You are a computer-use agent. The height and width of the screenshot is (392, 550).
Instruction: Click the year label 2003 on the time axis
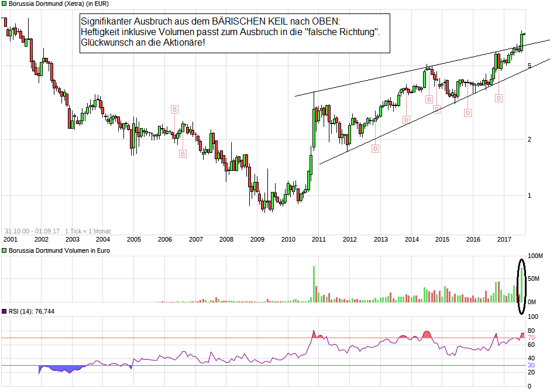tap(72, 239)
